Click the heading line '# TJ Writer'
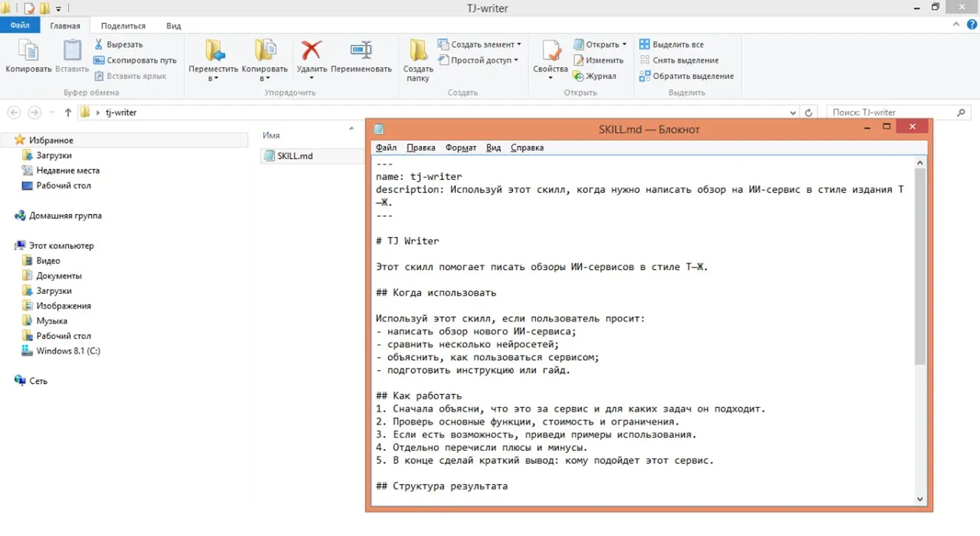This screenshot has height=536, width=980. 407,241
